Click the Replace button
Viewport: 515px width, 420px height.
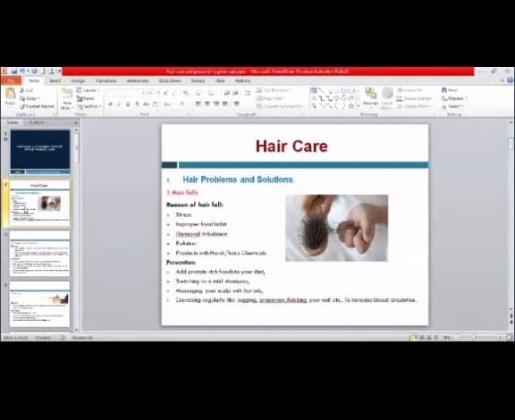point(453,98)
